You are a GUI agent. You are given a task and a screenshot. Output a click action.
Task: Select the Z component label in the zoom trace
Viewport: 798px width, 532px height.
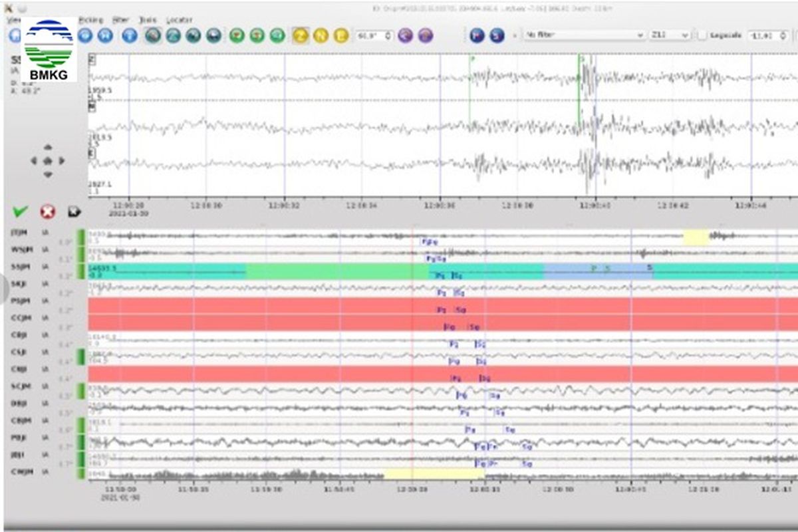[92, 61]
